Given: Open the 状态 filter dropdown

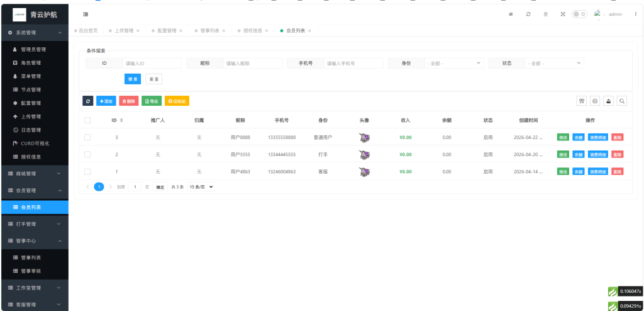Looking at the screenshot, I should 555,64.
